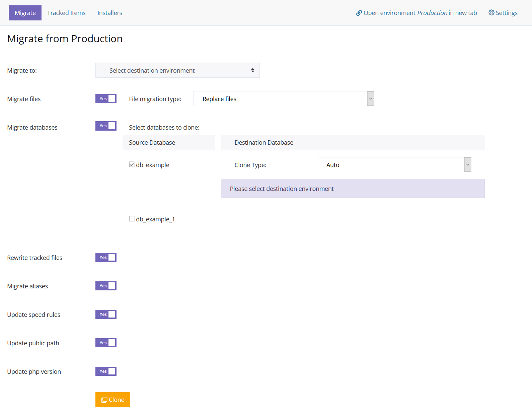Toggle the Update speed rules switch

tap(106, 315)
